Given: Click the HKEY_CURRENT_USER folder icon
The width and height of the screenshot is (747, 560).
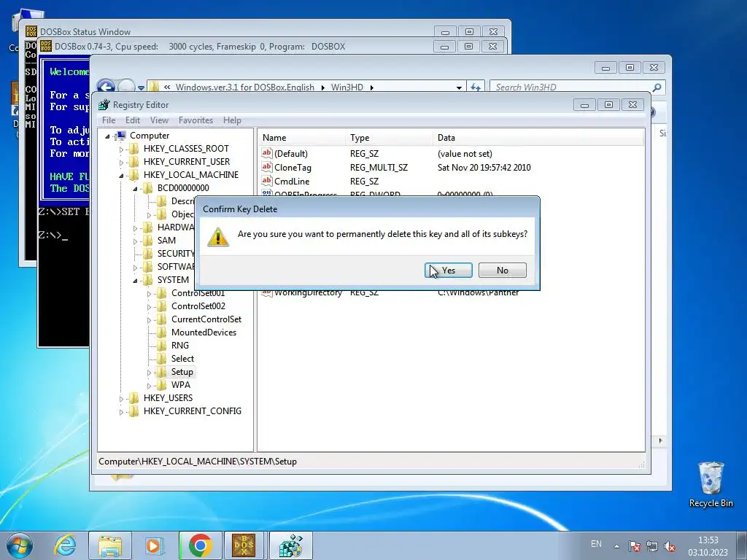Looking at the screenshot, I should tap(134, 162).
